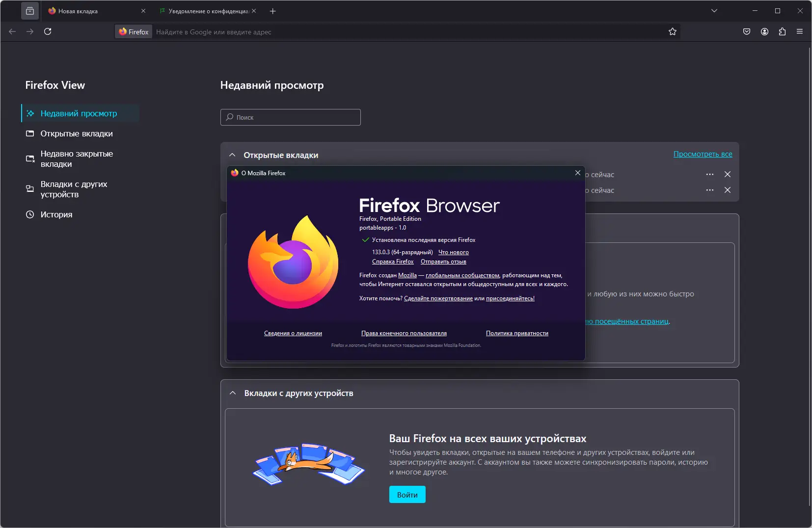Click the fox illustration for device sync
The image size is (812, 528).
pyautogui.click(x=308, y=464)
